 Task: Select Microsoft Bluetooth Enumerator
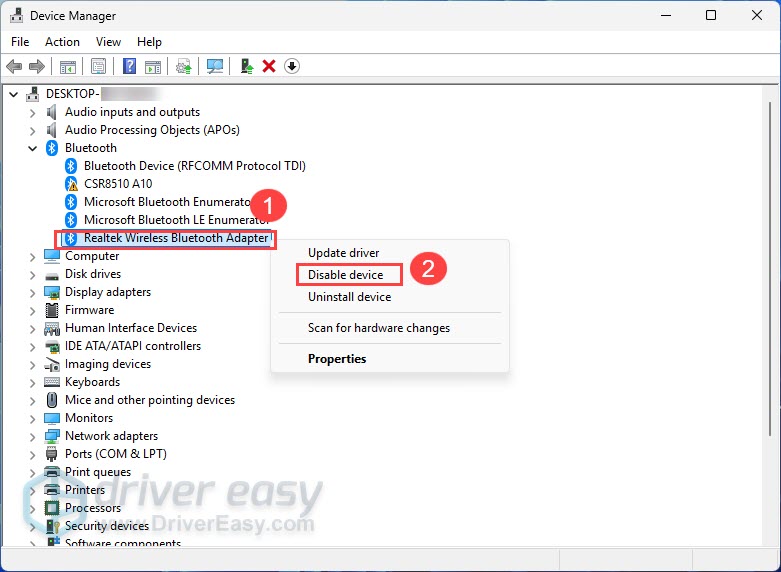click(167, 202)
